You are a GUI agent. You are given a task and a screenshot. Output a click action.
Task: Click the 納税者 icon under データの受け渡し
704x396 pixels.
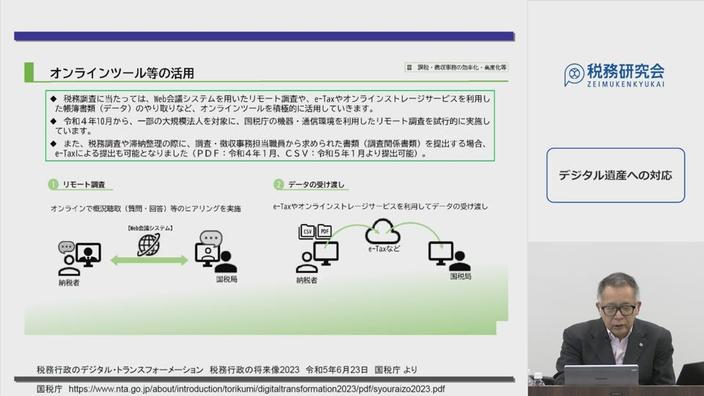[317, 257]
